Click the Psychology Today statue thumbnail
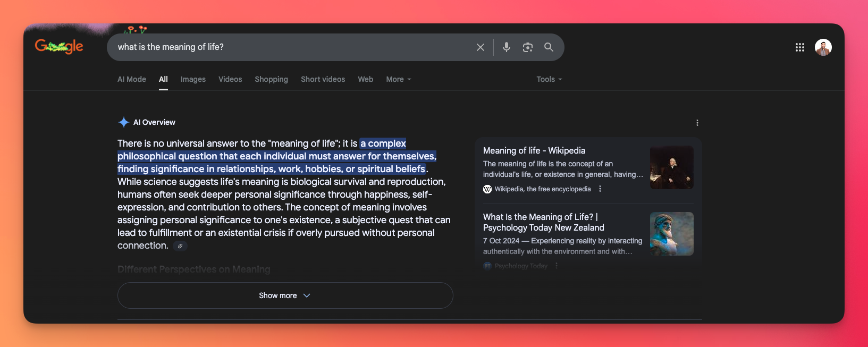This screenshot has height=347, width=868. [x=672, y=234]
